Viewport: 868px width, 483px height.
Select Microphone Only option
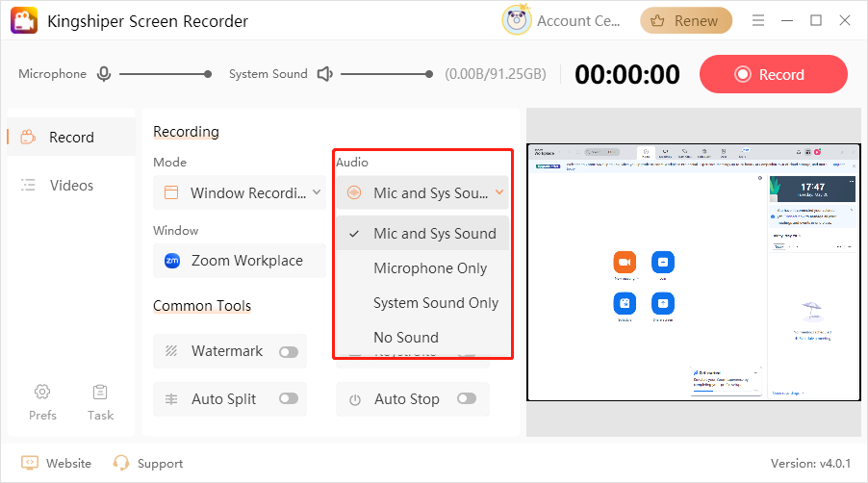coord(422,268)
